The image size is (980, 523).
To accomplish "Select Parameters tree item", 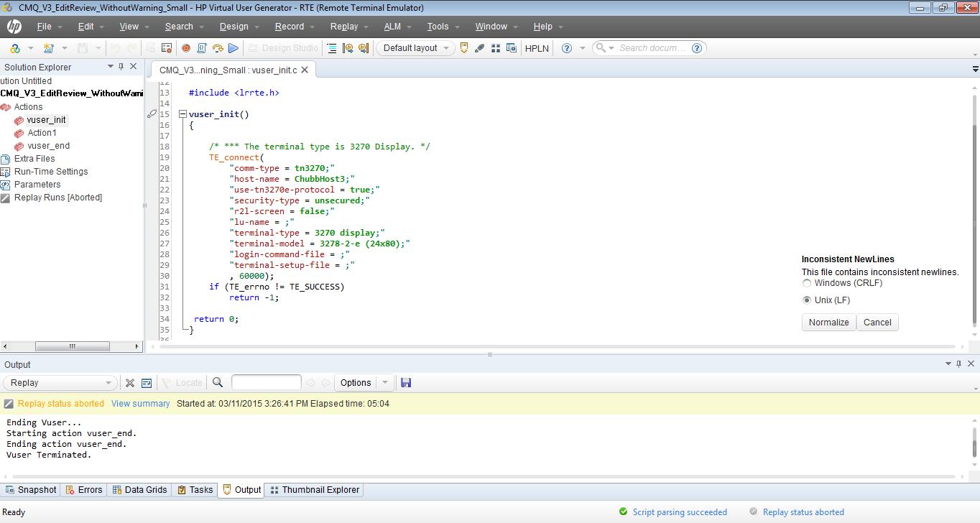I will click(37, 185).
